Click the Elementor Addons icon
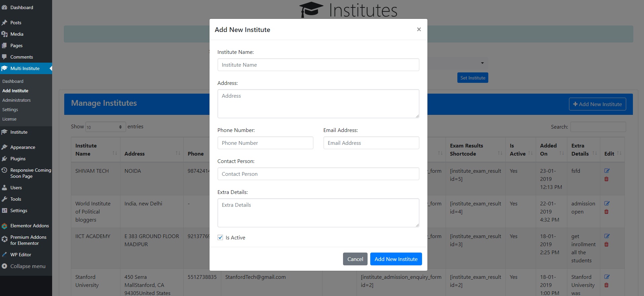The image size is (644, 296). (4, 226)
